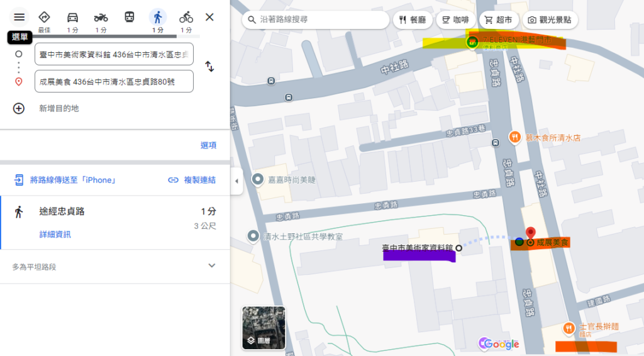This screenshot has height=356, width=644.
Task: Click bus stop icon near 忠貞路33巷
Action: (x=496, y=143)
